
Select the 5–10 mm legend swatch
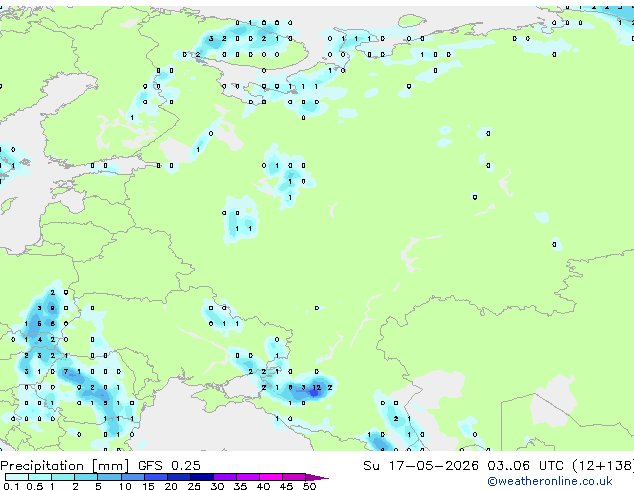coord(109,477)
